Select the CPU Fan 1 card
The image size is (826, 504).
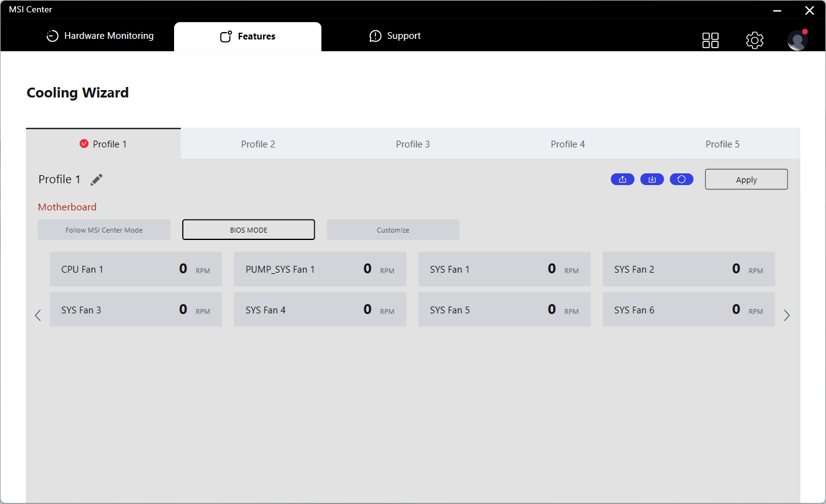pyautogui.click(x=136, y=269)
